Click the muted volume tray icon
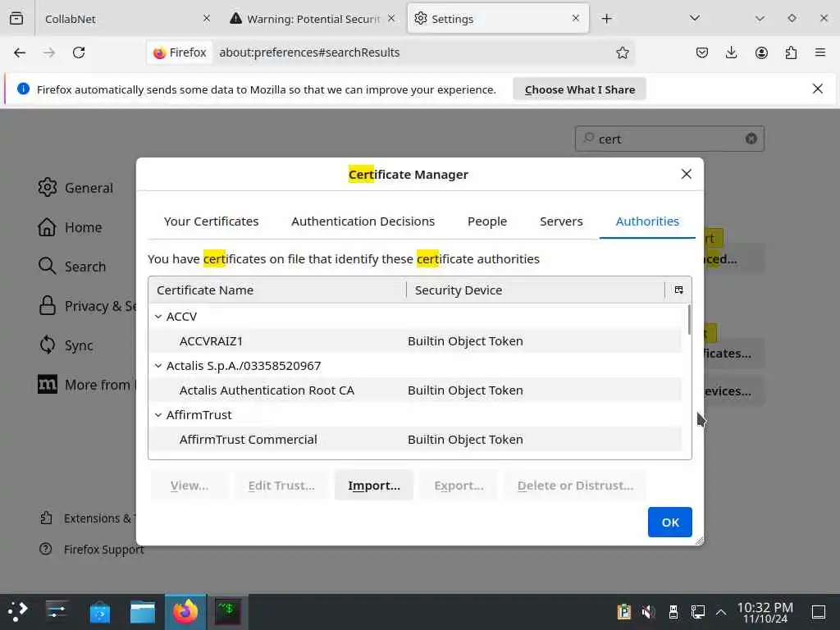840x630 pixels. click(648, 612)
